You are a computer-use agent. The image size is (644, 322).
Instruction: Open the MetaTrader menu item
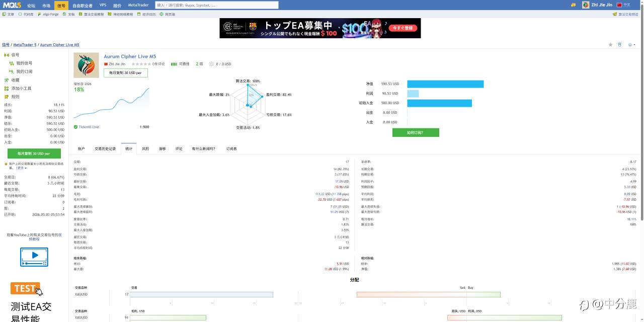(138, 5)
